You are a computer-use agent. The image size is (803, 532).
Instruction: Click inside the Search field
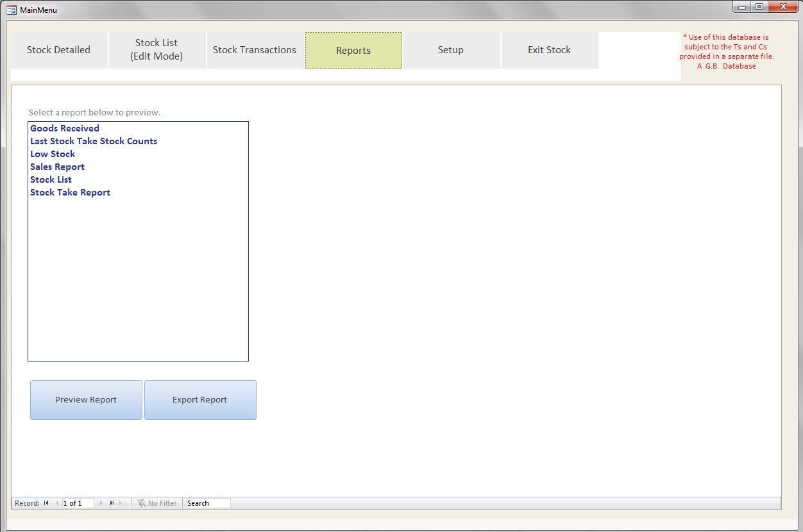pos(207,503)
